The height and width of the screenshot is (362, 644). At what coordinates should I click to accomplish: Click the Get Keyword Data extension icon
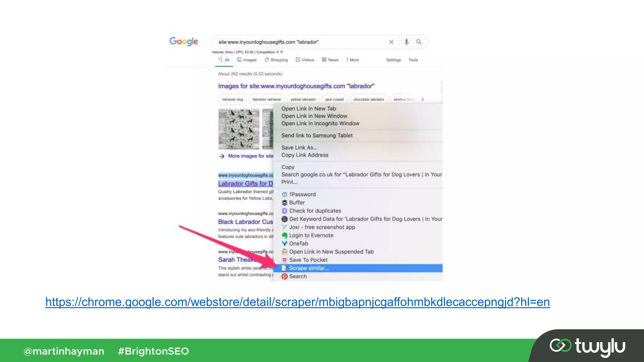coord(285,219)
